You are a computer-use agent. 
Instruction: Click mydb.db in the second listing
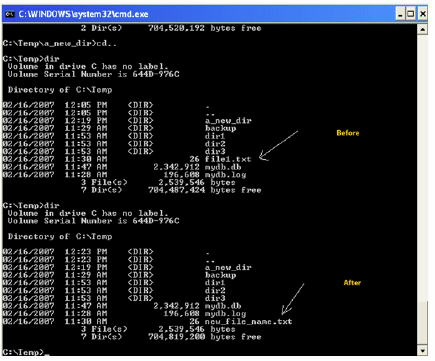[x=223, y=306]
